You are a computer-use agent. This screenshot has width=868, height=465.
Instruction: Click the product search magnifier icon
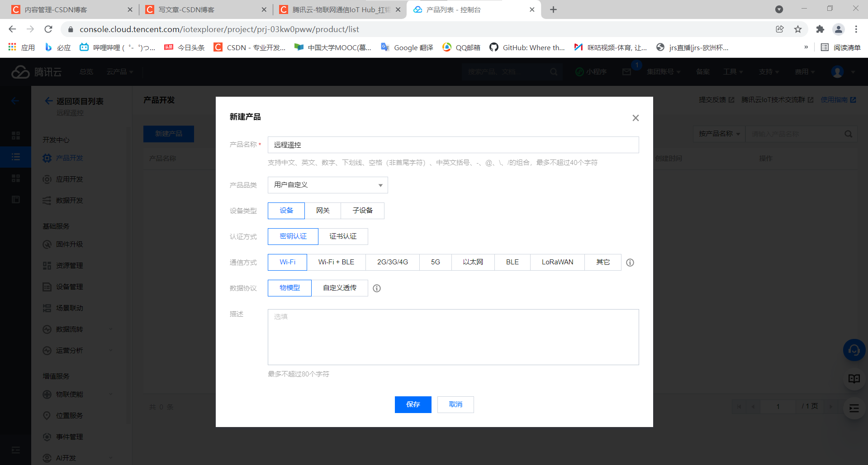click(x=848, y=134)
